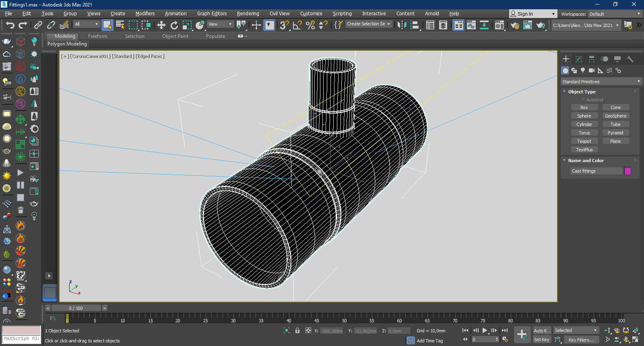Viewport: 644px width, 346px height.
Task: Toggle 3D Snaps on the toolbar
Action: 285,25
